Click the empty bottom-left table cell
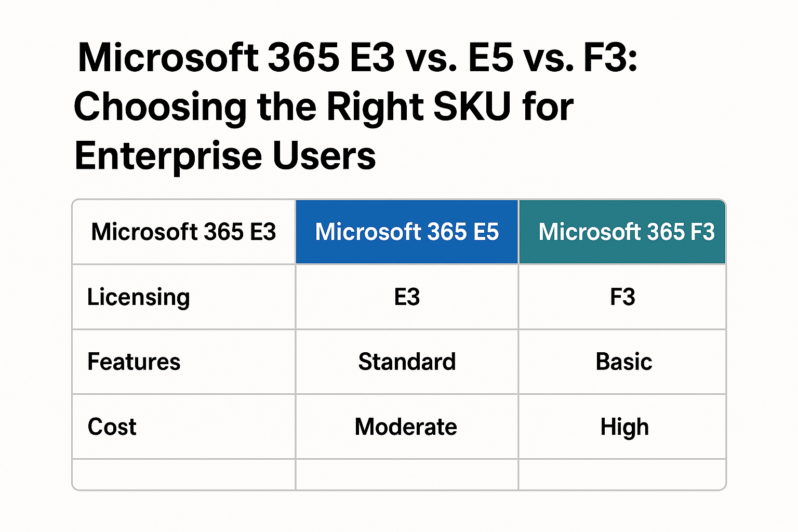 point(183,474)
